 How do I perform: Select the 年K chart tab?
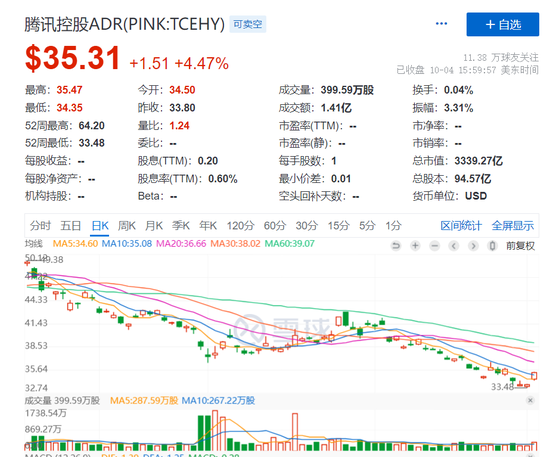[x=208, y=226]
